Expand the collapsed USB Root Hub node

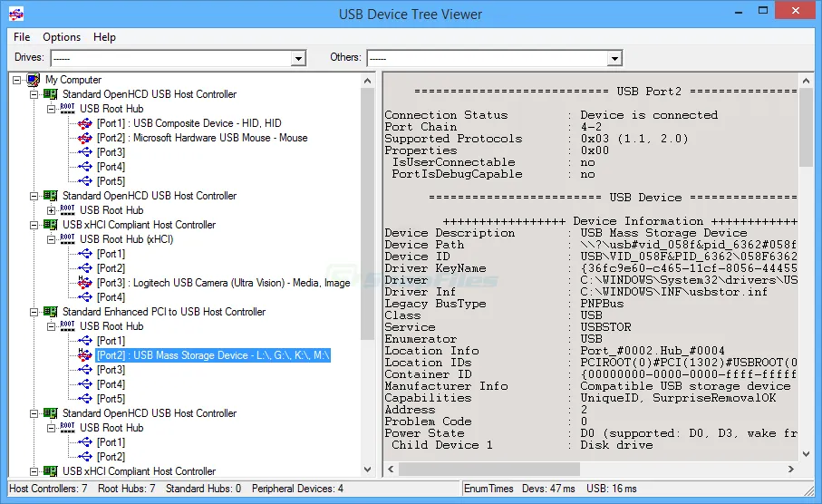click(52, 210)
